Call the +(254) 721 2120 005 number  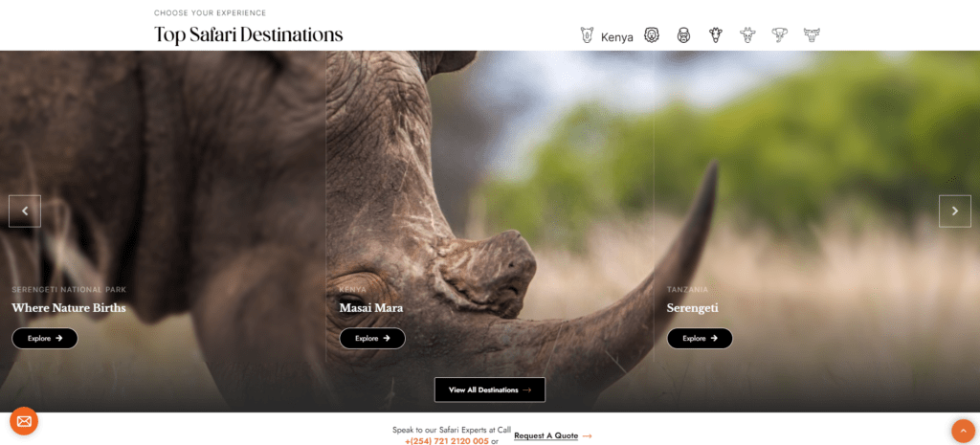(447, 441)
